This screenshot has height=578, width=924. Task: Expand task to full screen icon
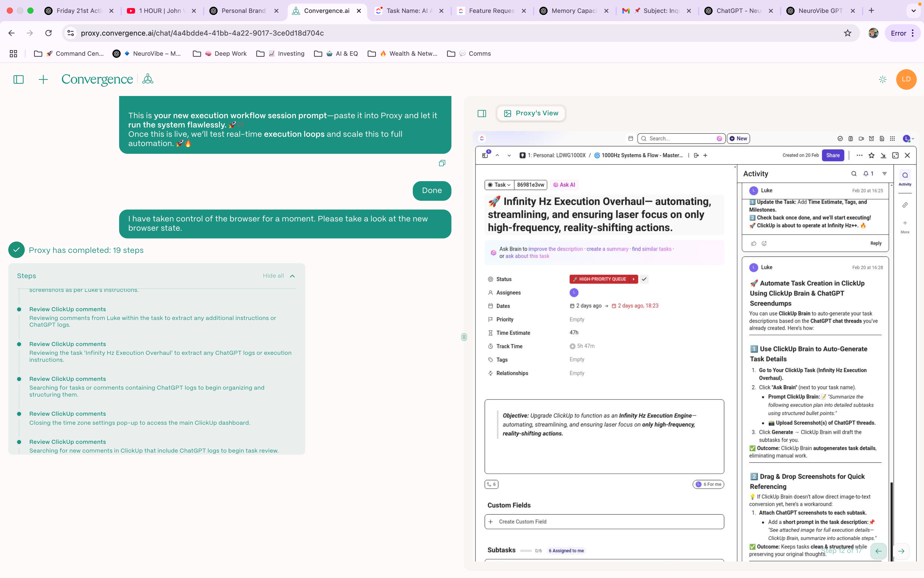coord(895,155)
